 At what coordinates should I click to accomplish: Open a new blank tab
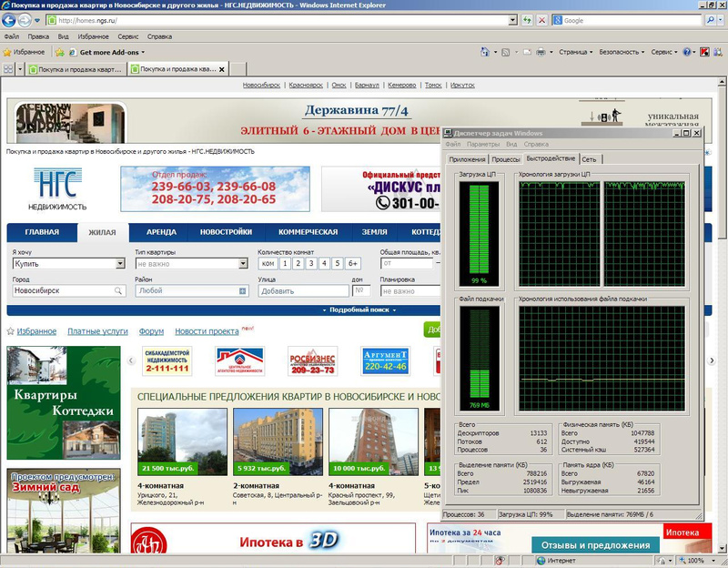pyautogui.click(x=238, y=69)
